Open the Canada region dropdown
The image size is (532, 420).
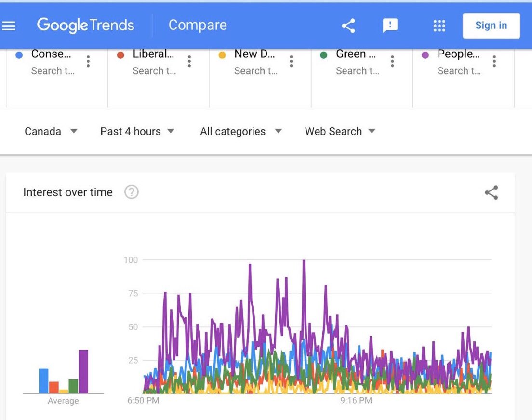[x=51, y=131]
